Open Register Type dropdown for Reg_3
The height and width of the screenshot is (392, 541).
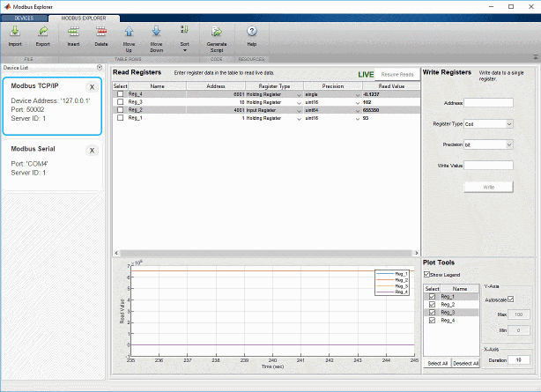[299, 102]
